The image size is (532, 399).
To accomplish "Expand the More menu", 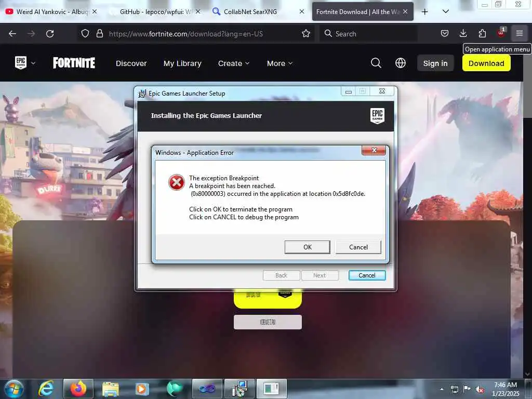I will 280,63.
